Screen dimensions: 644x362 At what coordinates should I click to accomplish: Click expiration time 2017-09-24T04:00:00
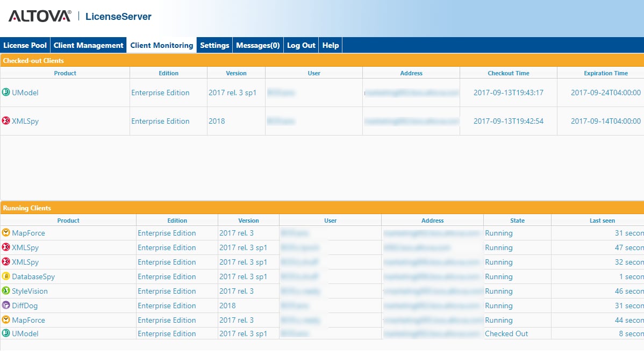[x=606, y=93]
